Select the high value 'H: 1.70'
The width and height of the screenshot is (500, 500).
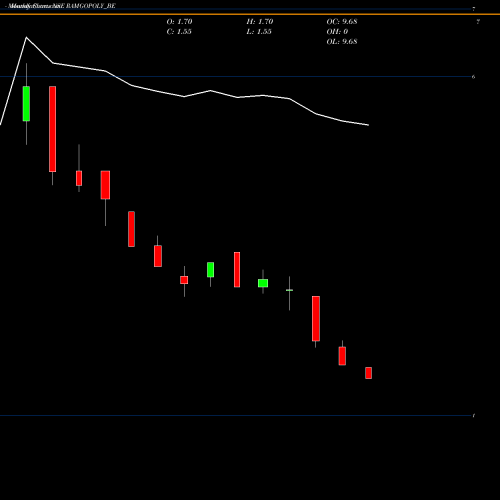(260, 22)
